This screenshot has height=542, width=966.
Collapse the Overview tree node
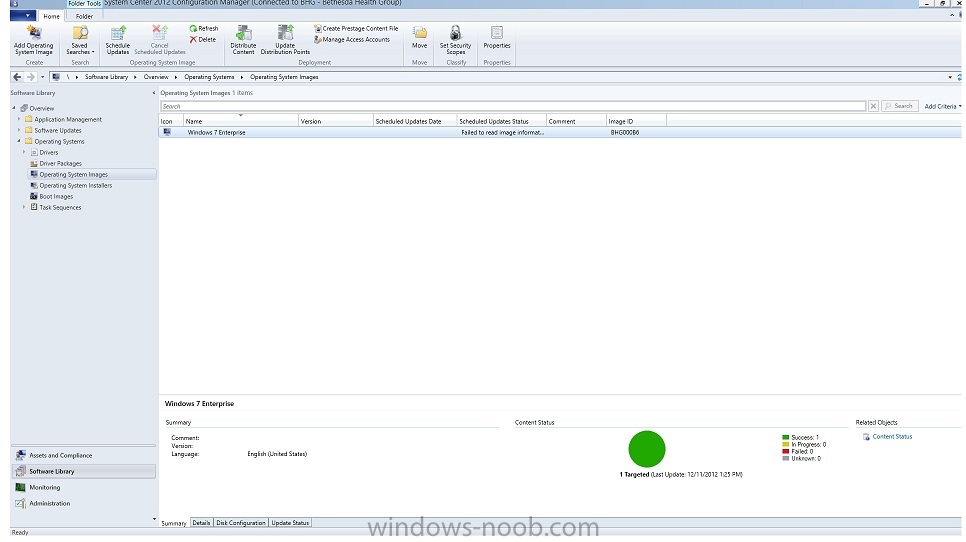click(14, 108)
